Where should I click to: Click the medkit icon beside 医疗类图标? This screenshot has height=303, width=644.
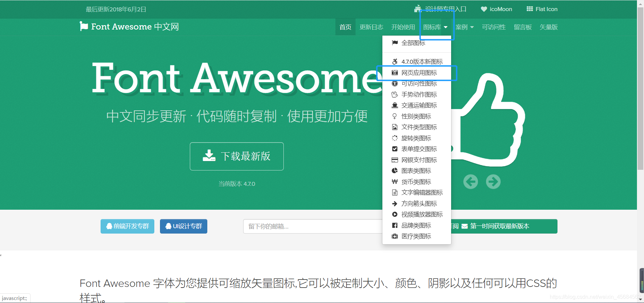click(395, 236)
